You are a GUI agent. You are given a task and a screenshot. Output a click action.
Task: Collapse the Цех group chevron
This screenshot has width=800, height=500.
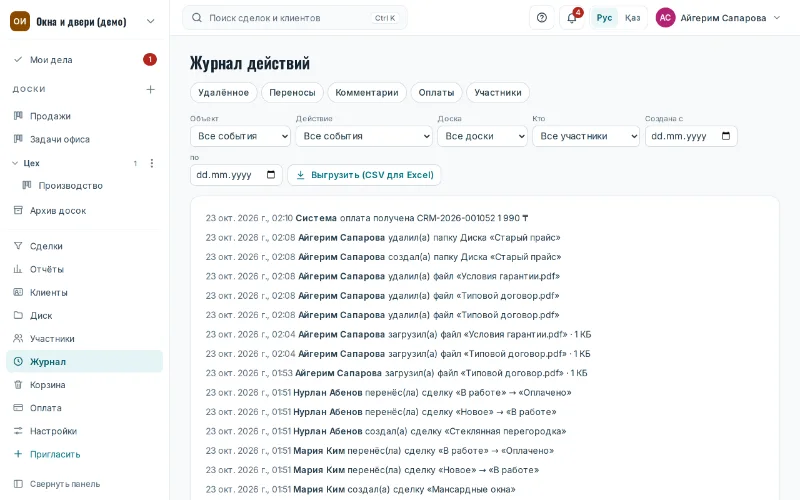click(x=15, y=163)
